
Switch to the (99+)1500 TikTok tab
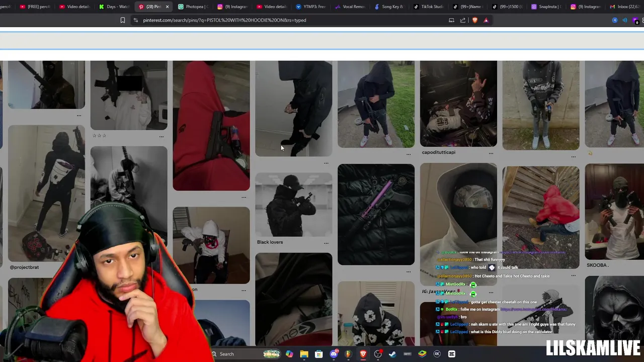click(507, 7)
